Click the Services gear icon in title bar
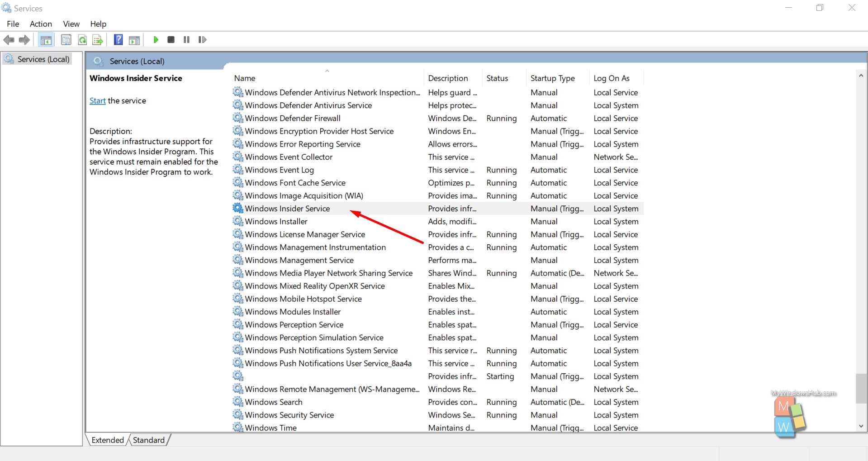868x461 pixels. [6, 8]
